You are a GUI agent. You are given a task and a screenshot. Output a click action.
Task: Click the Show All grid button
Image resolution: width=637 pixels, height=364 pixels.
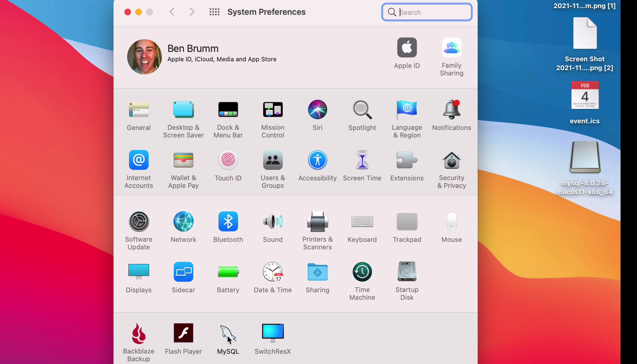(x=214, y=12)
